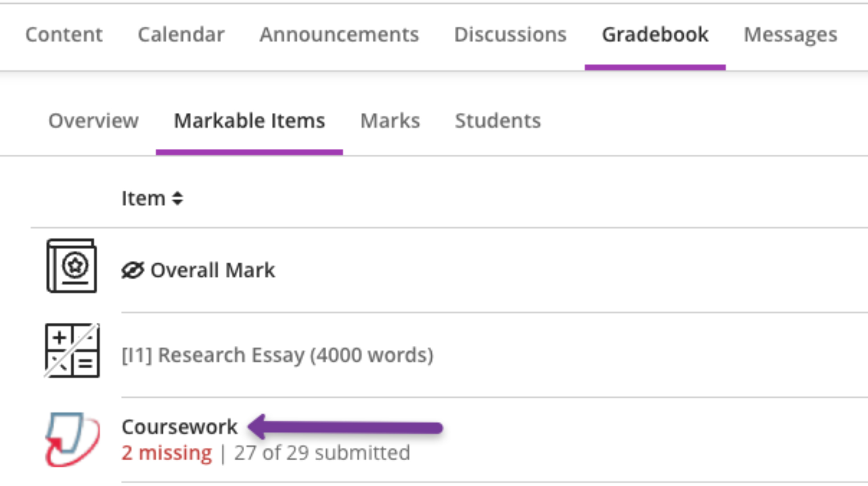Open the Coursework item
The width and height of the screenshot is (868, 486).
(x=179, y=426)
